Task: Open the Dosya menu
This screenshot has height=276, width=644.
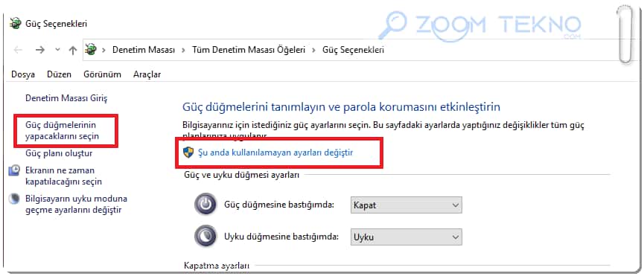Action: pyautogui.click(x=23, y=74)
